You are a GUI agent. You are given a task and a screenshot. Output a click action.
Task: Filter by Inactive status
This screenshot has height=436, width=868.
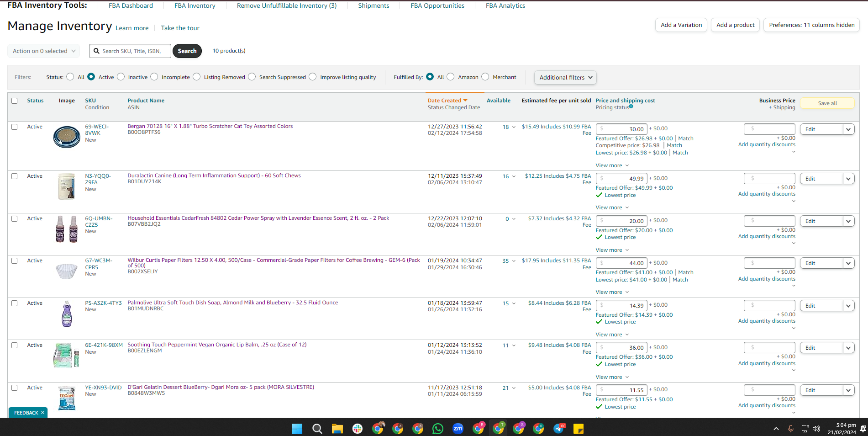point(121,77)
